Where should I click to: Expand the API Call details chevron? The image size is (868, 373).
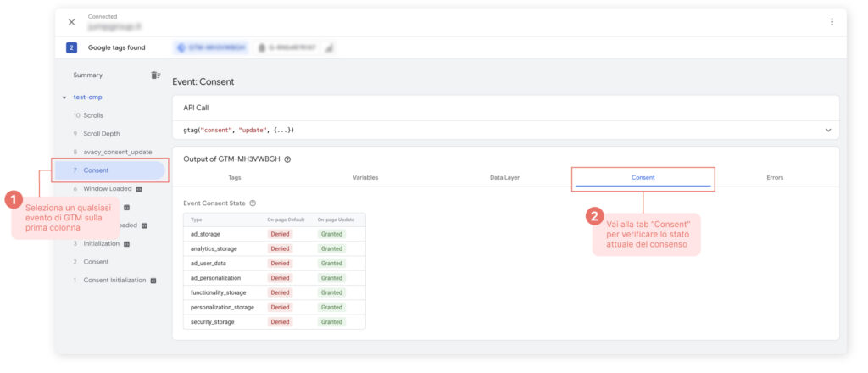pos(828,130)
